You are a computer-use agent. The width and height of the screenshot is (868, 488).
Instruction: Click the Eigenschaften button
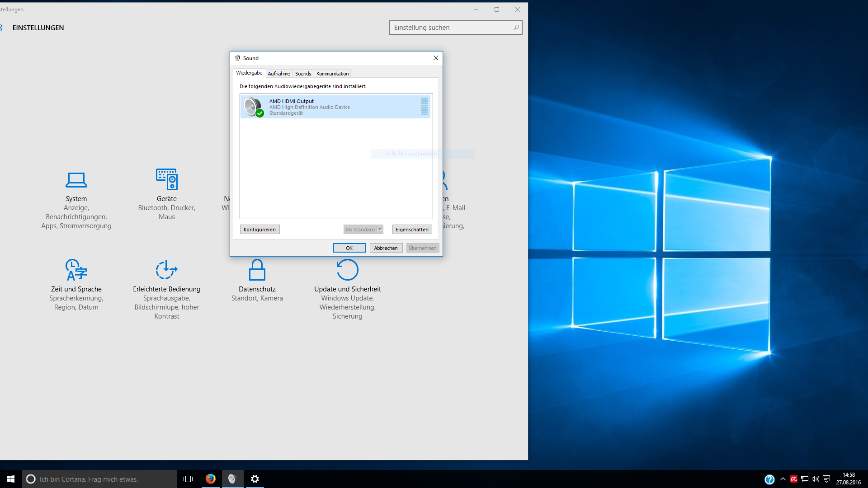[412, 230]
